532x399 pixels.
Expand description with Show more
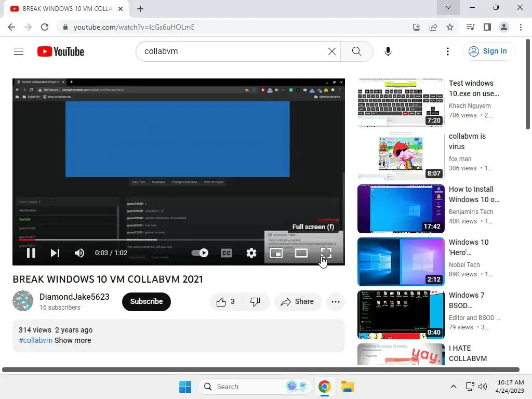click(73, 340)
